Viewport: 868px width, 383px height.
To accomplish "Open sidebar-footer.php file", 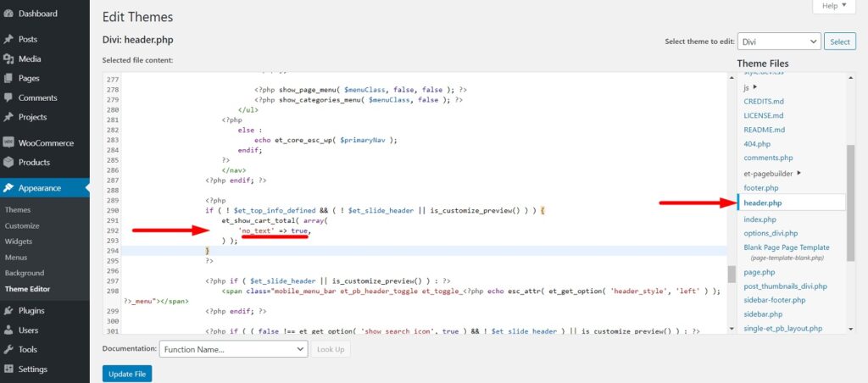I will tap(775, 300).
